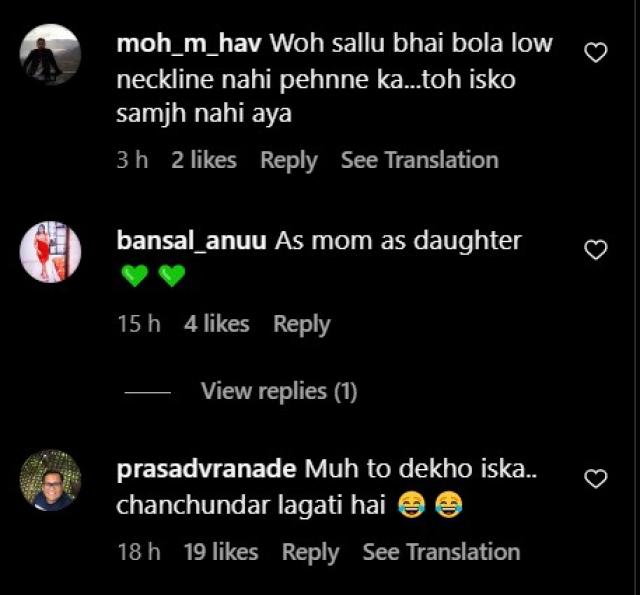640x595 pixels.
Task: View the 2 likes on moh_m_hav's comment
Action: coord(204,160)
